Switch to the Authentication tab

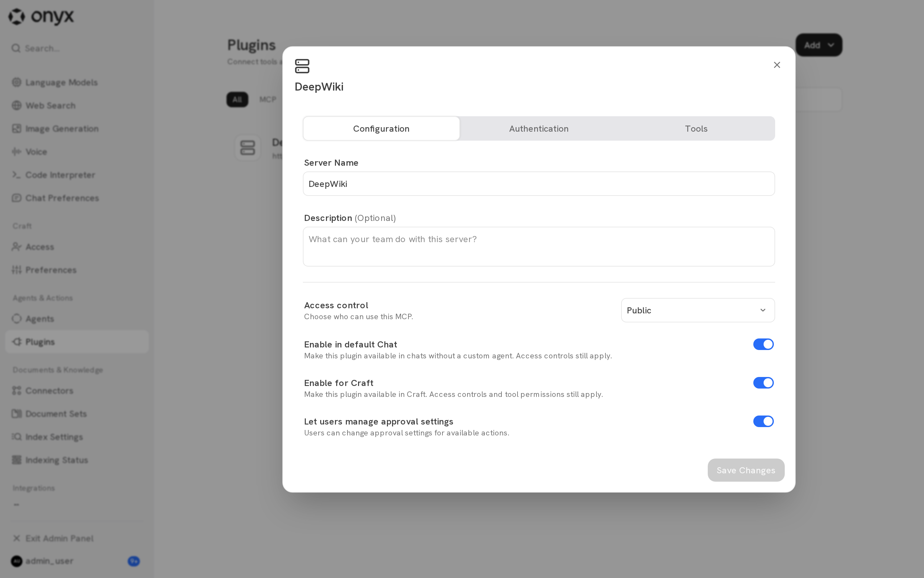[x=538, y=128]
